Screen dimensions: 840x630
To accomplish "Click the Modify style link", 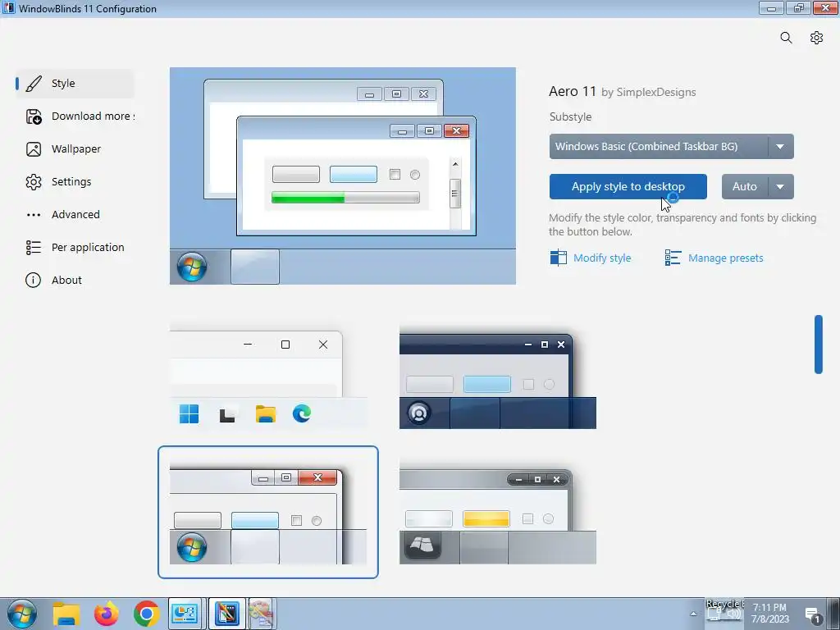I will click(602, 258).
